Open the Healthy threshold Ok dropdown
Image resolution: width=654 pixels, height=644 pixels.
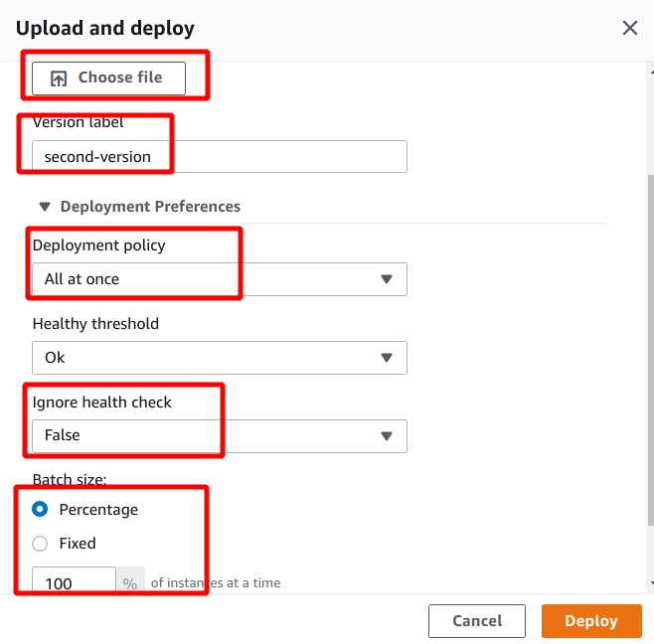220,358
